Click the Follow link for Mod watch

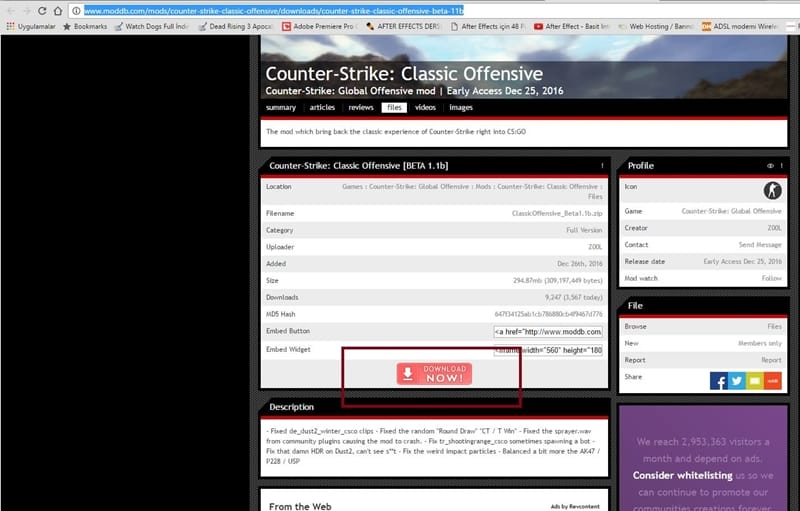pos(771,277)
